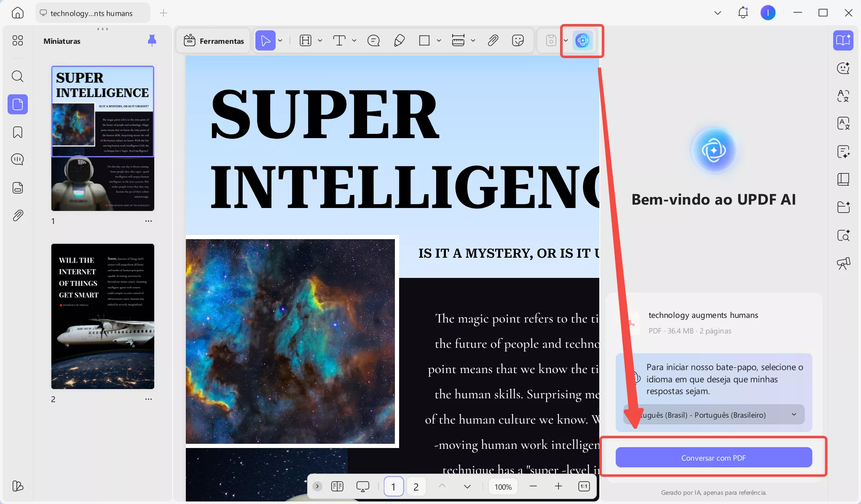Toggle the thumbnails panel pin
861x504 pixels.
[x=152, y=40]
